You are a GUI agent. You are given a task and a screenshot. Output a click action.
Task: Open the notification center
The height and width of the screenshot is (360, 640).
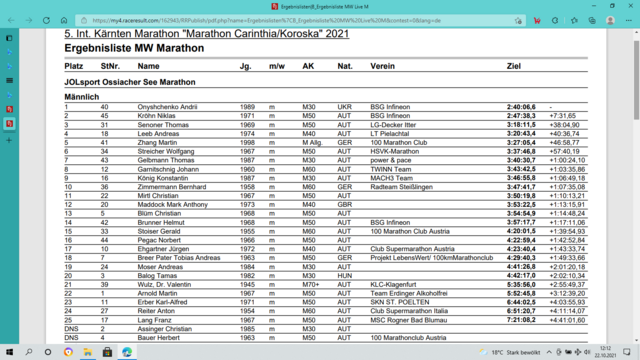tap(627, 352)
